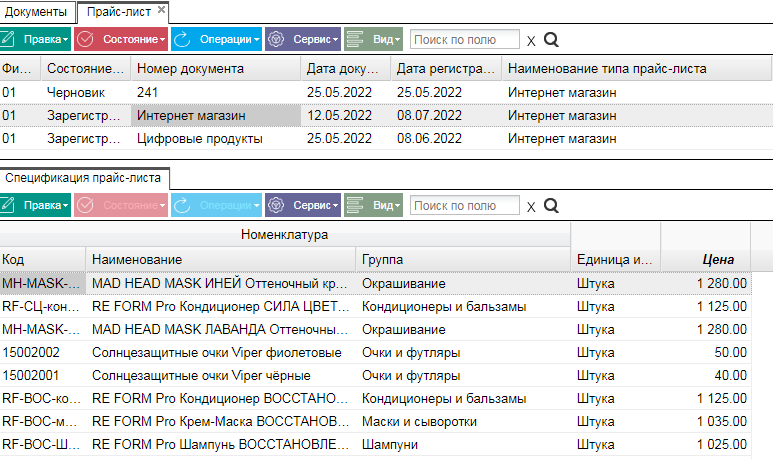
Task: Click price 50.00 cell
Action: point(705,353)
